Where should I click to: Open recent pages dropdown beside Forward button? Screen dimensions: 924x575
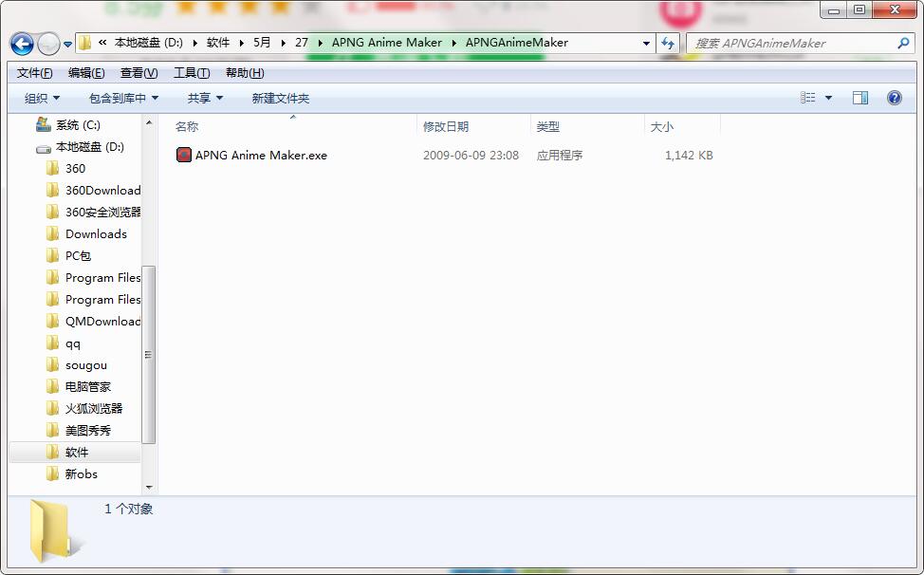(x=67, y=45)
